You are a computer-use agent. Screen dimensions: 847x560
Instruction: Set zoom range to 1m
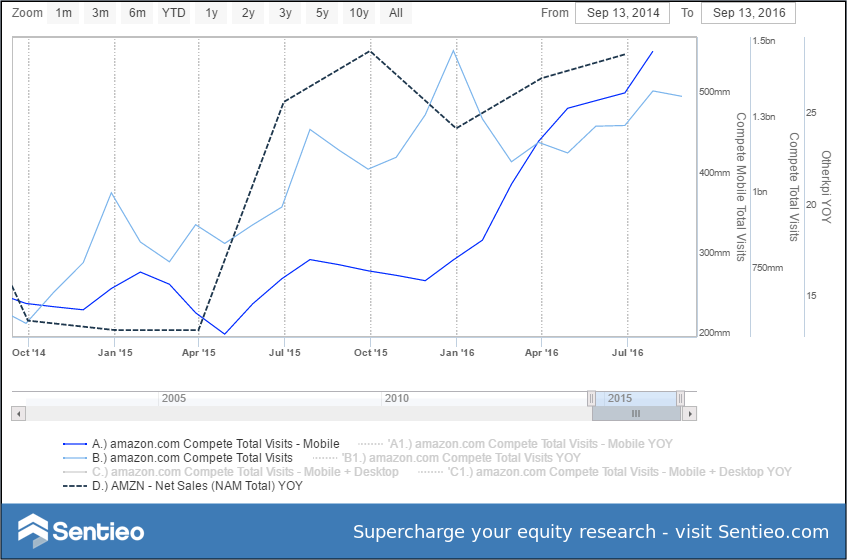[64, 13]
